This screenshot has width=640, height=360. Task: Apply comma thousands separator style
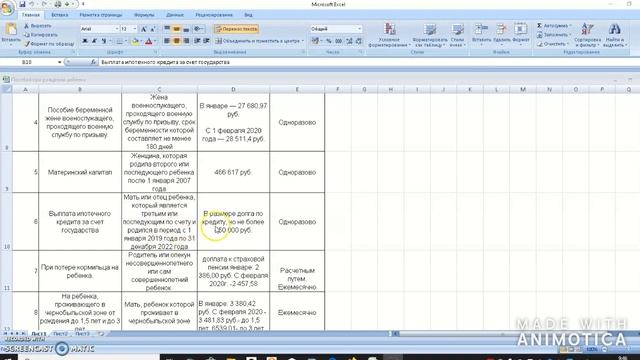coord(338,41)
